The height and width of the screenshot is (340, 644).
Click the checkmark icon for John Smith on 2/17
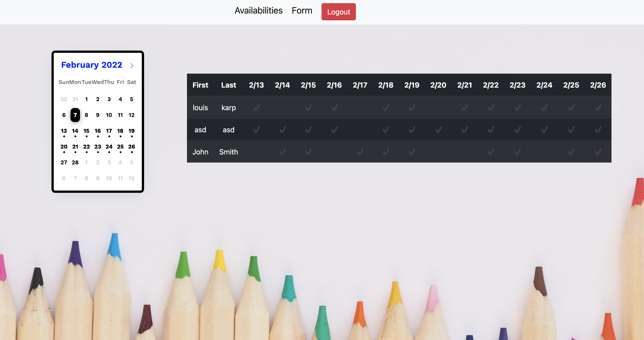click(x=360, y=152)
